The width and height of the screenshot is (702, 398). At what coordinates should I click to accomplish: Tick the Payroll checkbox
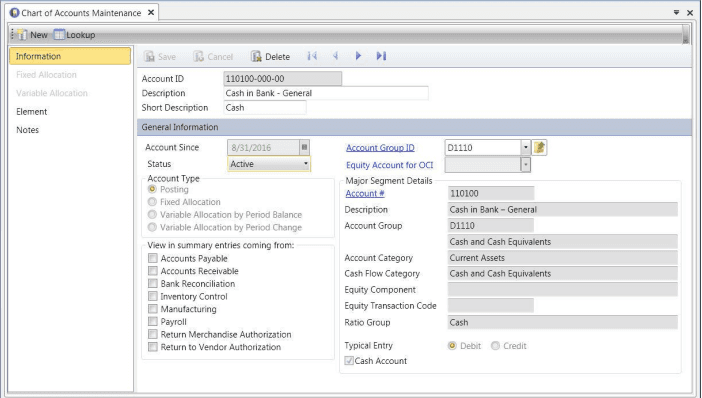pyautogui.click(x=153, y=321)
